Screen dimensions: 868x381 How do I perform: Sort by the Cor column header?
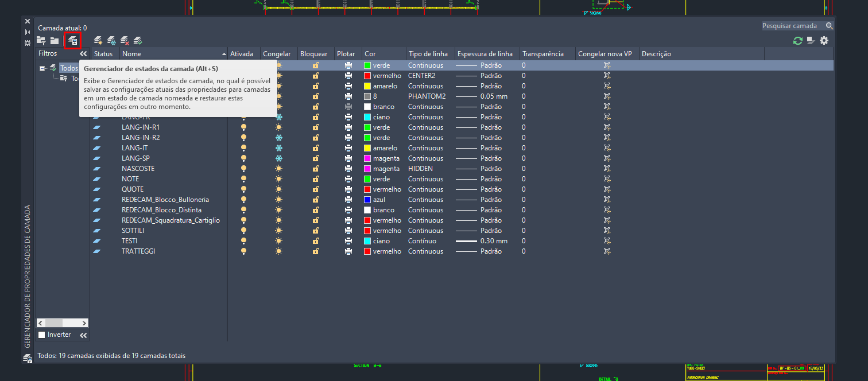[x=383, y=54]
